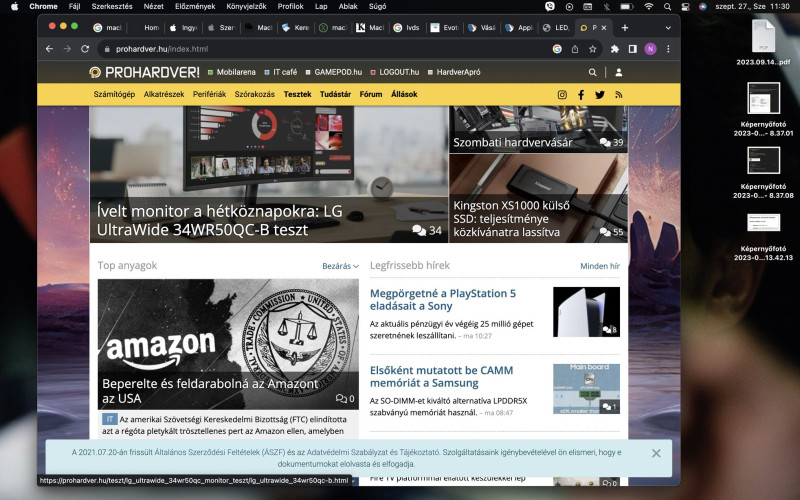Open the Prohardver Twitter page
Viewport: 800px width, 500px height.
[x=599, y=94]
